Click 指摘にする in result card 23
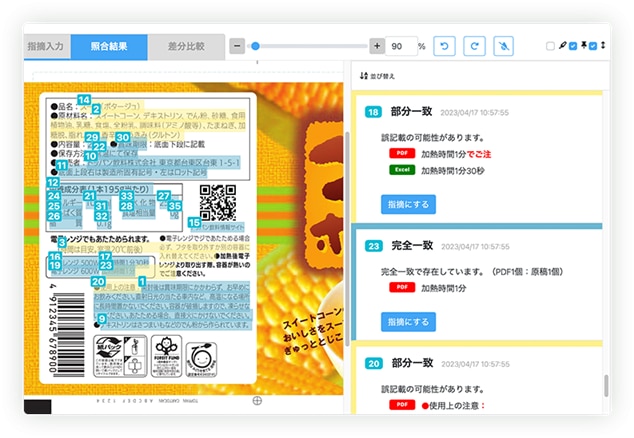This screenshot has width=634, height=438. pos(408,322)
